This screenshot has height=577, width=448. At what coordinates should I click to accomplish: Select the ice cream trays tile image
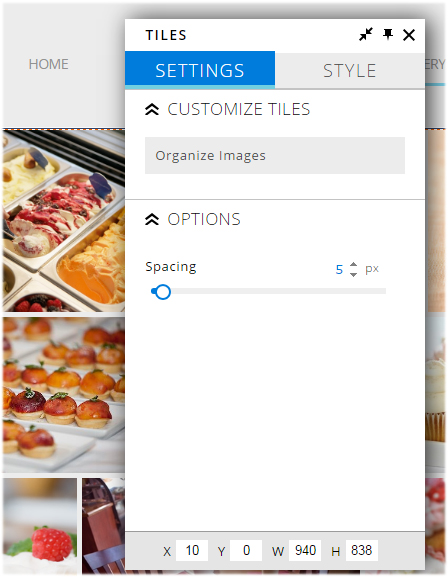click(64, 221)
